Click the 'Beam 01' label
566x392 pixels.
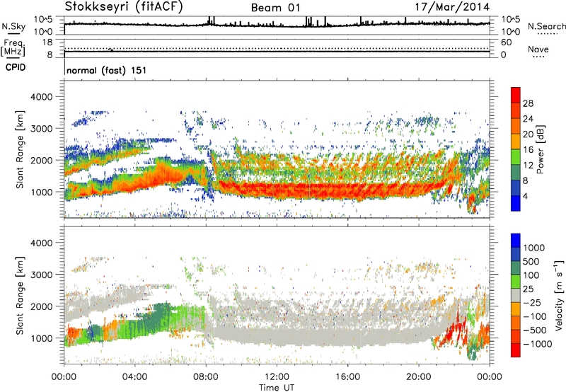(x=275, y=8)
